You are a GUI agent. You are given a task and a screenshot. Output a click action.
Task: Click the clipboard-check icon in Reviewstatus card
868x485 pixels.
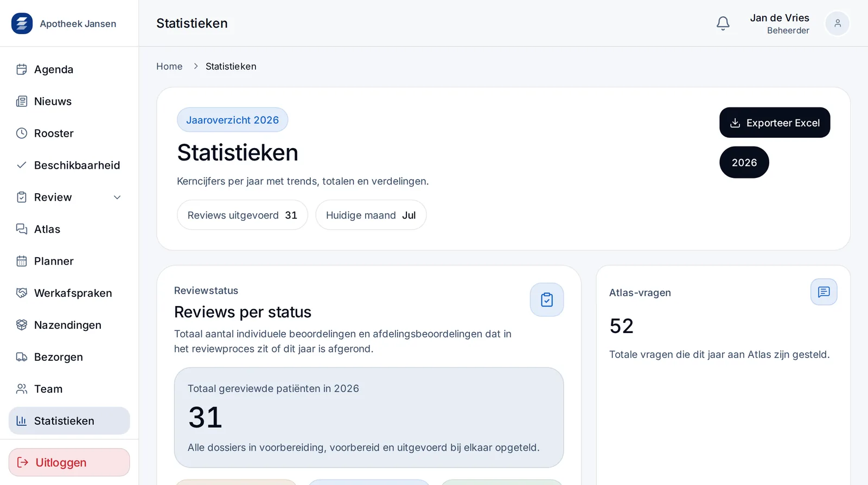547,299
